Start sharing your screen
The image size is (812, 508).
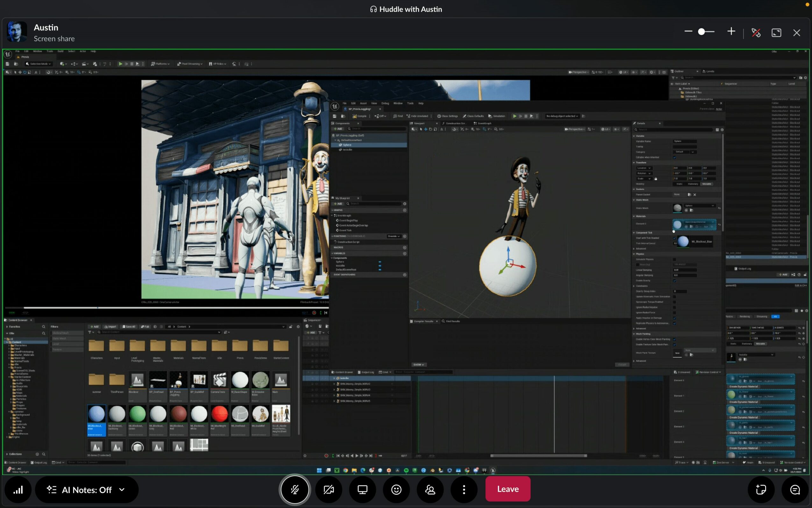362,490
